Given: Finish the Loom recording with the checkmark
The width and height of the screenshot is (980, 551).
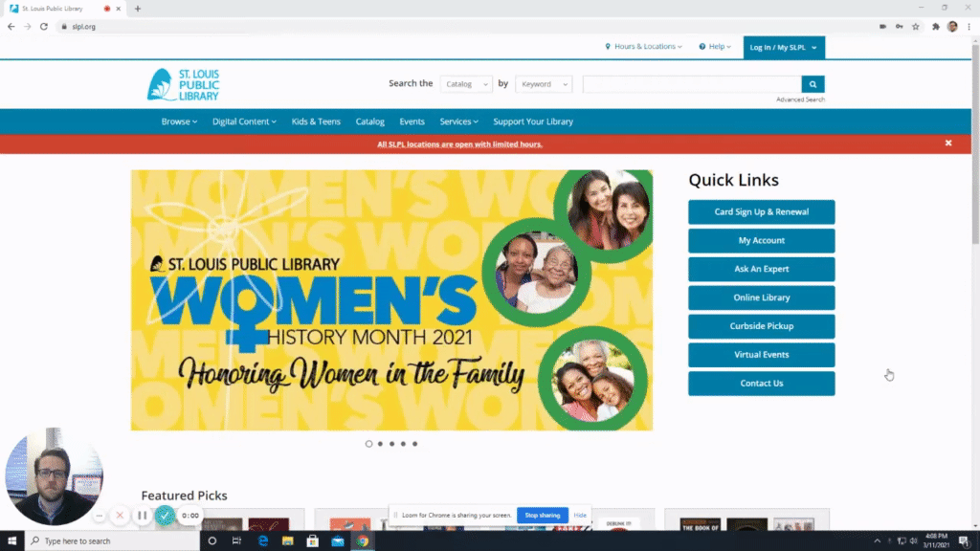Looking at the screenshot, I should coord(165,516).
